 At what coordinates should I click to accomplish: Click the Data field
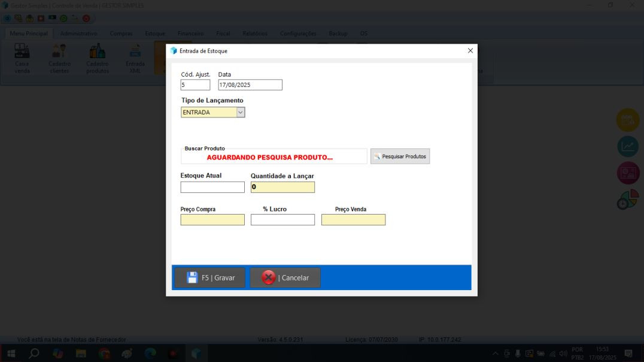click(x=250, y=85)
